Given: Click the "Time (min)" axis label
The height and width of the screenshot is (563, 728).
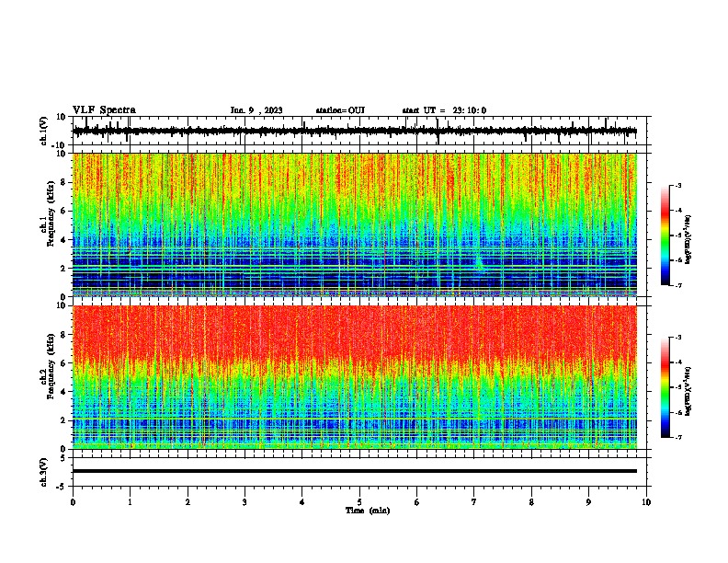Looking at the screenshot, I should pos(368,511).
